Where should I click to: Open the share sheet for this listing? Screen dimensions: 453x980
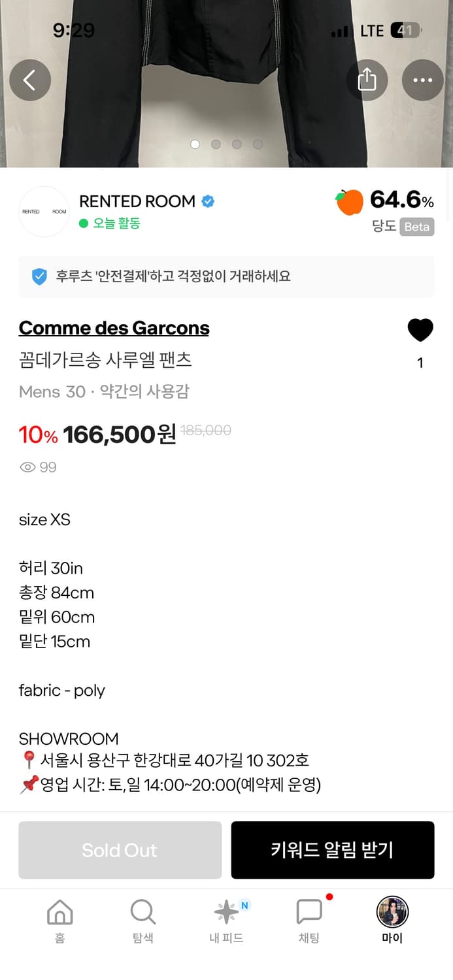[367, 80]
